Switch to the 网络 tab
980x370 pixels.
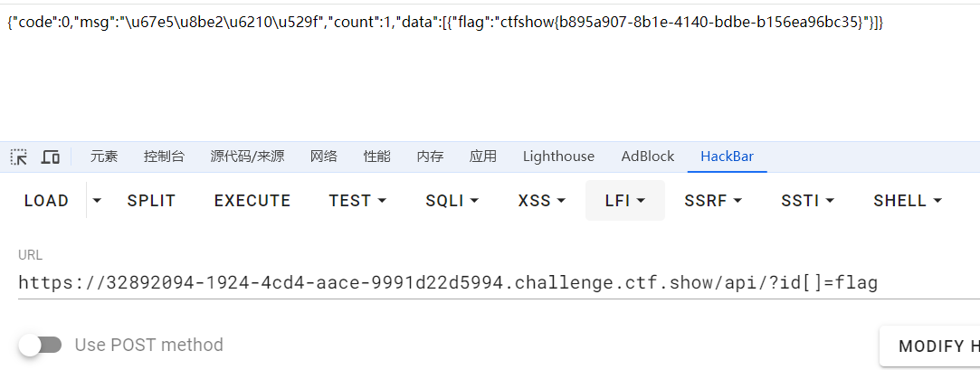click(323, 157)
